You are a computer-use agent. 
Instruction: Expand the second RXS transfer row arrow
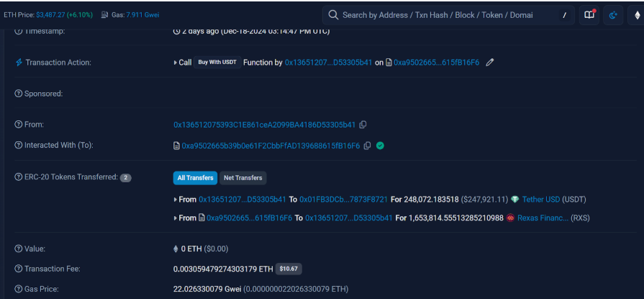coord(176,218)
